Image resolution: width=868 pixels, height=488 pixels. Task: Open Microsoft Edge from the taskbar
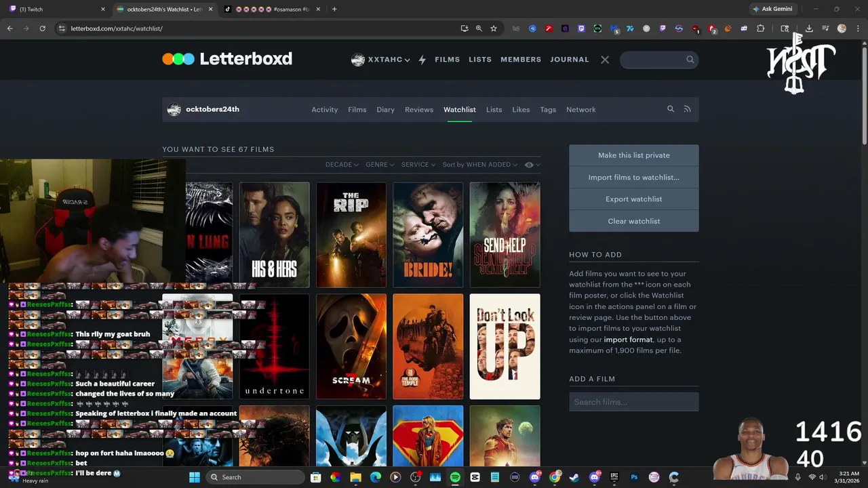point(375,477)
